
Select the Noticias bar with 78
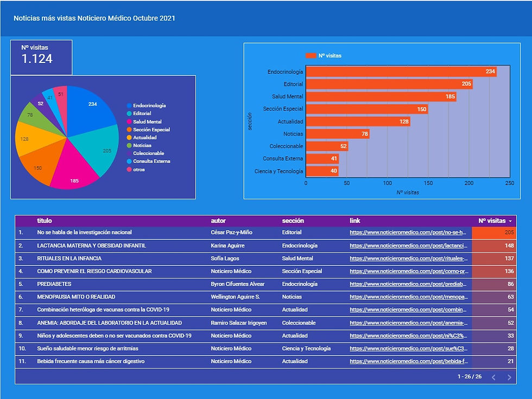tap(338, 134)
